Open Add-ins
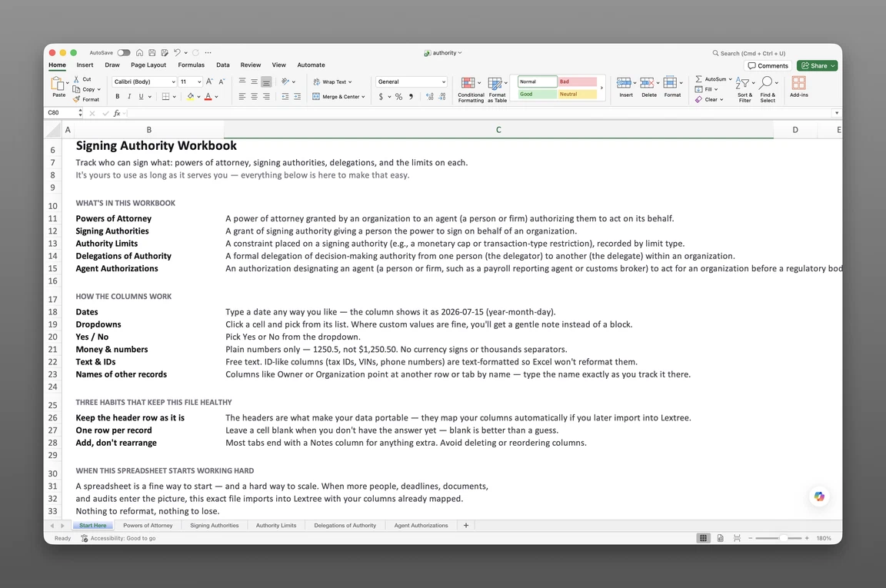This screenshot has height=588, width=886. (799, 87)
